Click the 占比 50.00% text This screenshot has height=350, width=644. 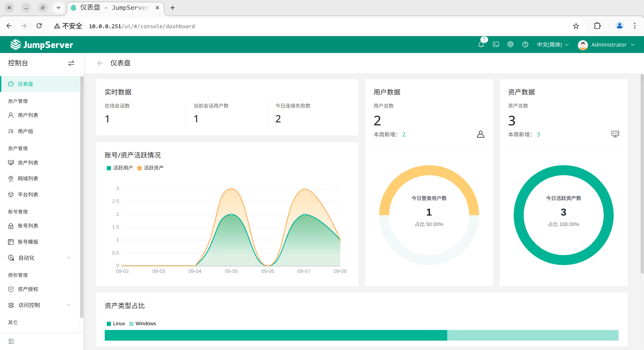(x=429, y=224)
